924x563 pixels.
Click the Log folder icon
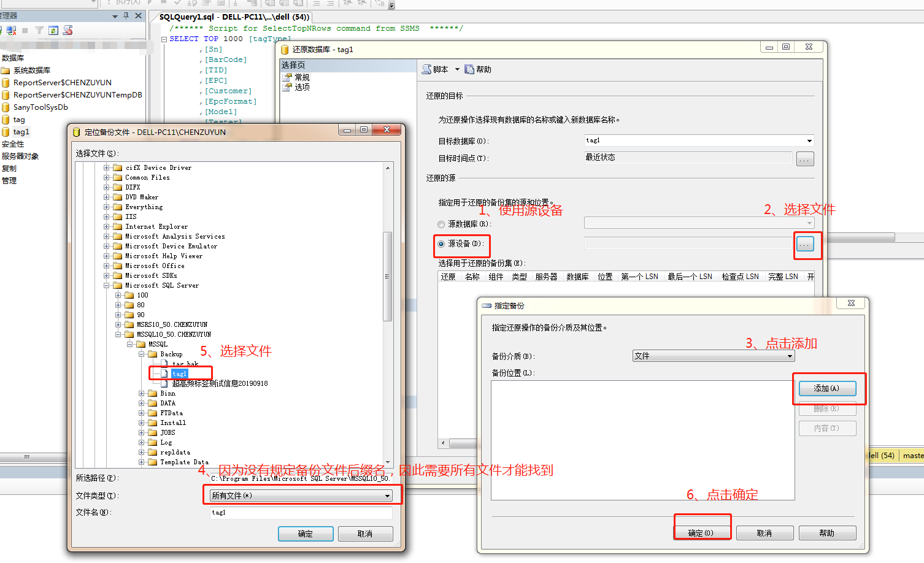coord(153,442)
